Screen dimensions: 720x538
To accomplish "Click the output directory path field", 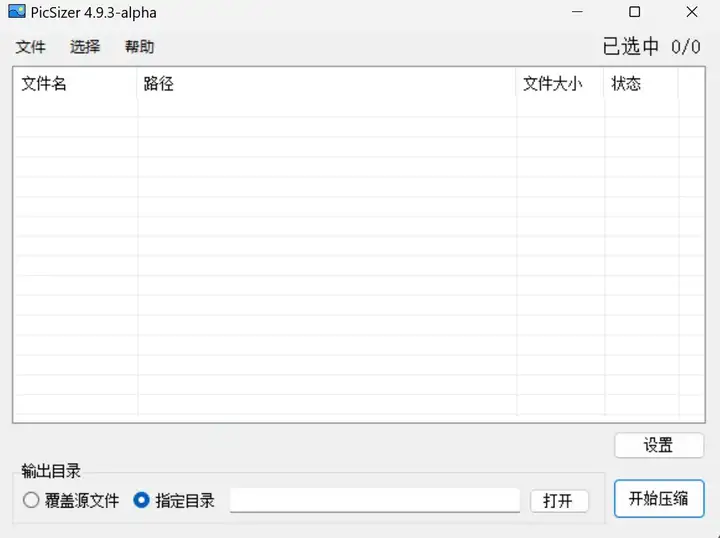I will tap(375, 500).
